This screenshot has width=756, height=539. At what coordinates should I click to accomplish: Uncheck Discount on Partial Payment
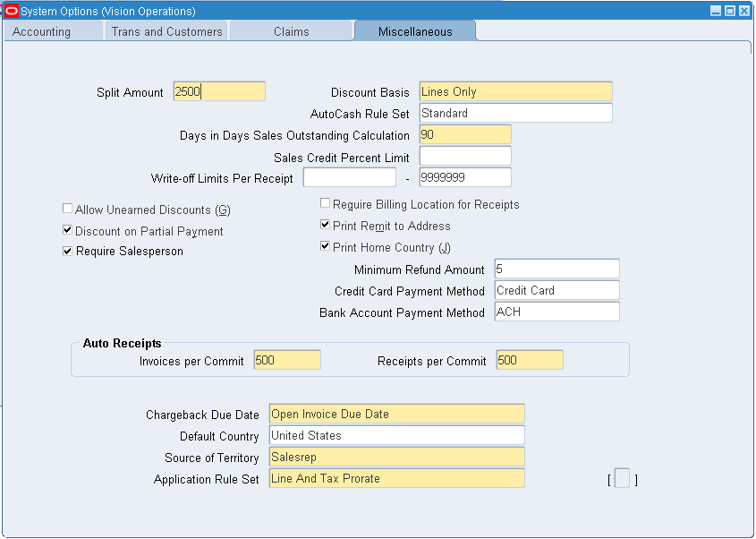(x=68, y=230)
